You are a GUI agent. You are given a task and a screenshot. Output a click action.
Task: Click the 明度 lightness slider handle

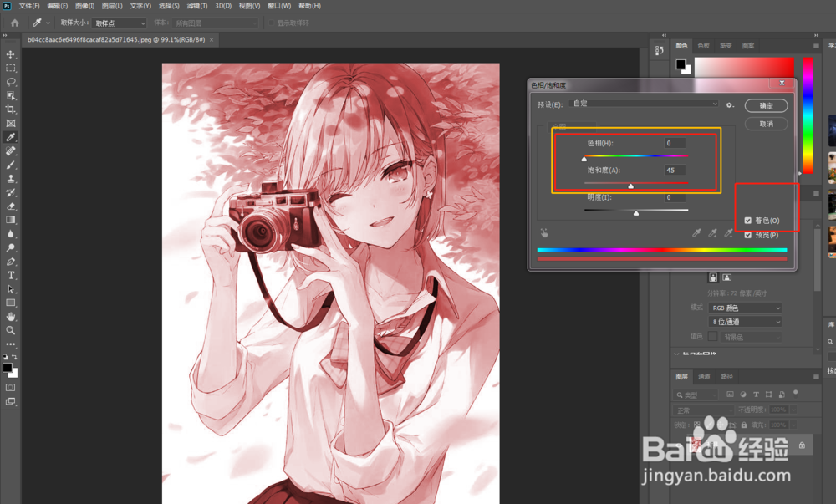tap(636, 213)
